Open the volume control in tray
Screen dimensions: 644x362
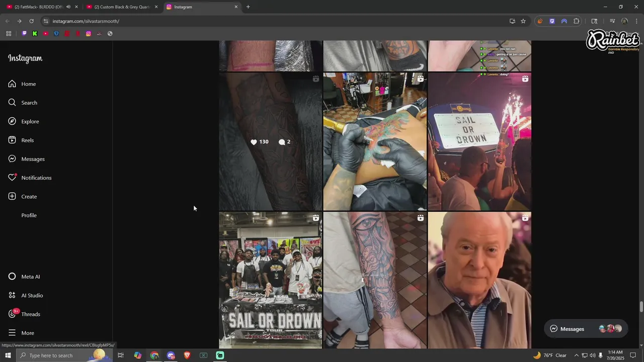click(593, 355)
